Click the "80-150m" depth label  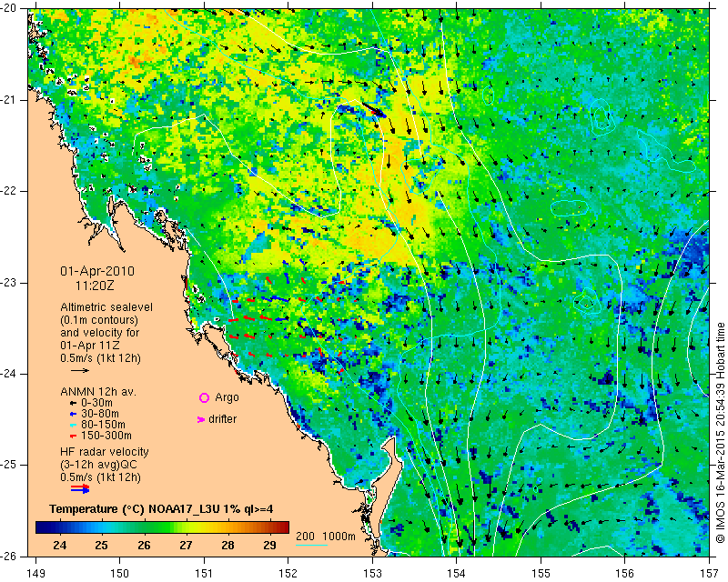(x=103, y=425)
